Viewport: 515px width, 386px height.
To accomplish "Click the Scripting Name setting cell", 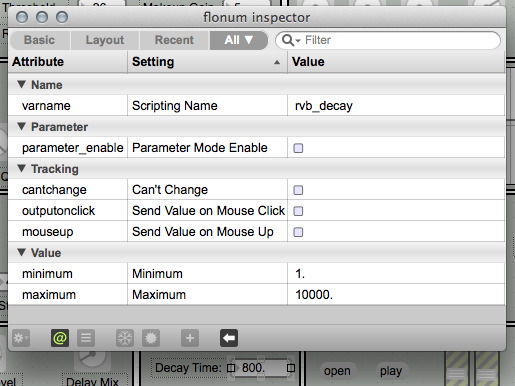I will (x=207, y=106).
